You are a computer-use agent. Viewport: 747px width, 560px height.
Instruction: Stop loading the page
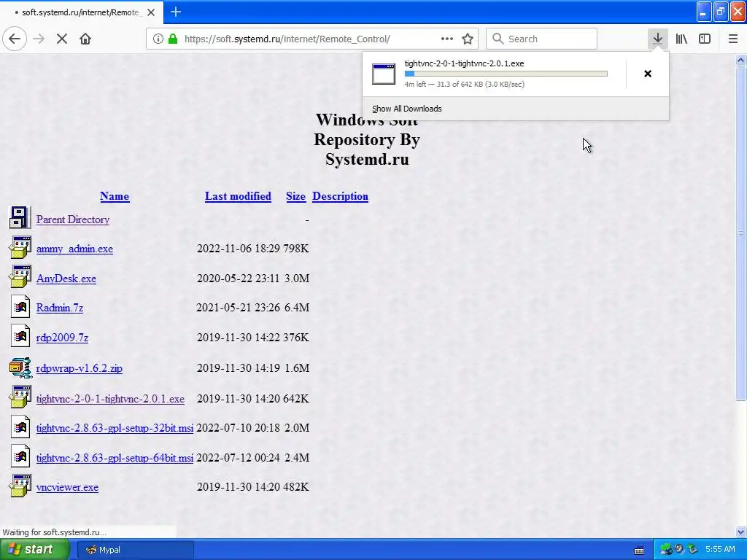[x=61, y=39]
